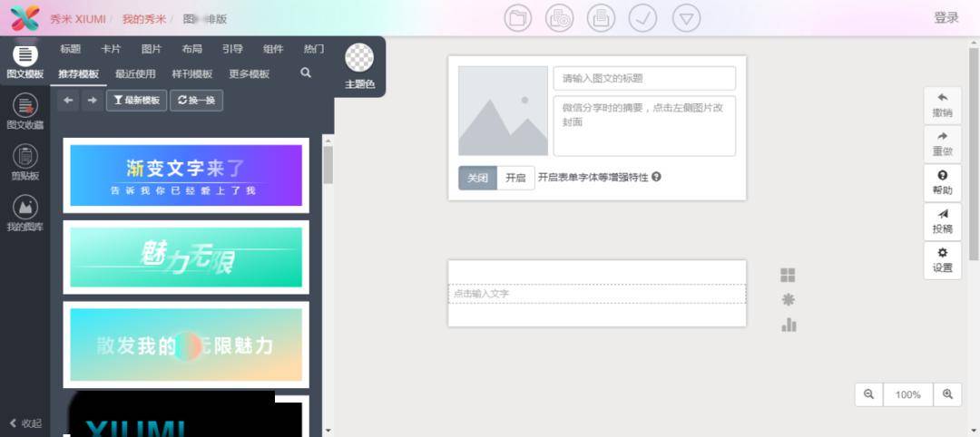Open 更多模板 templates menu
Image resolution: width=980 pixels, height=437 pixels.
pos(249,73)
